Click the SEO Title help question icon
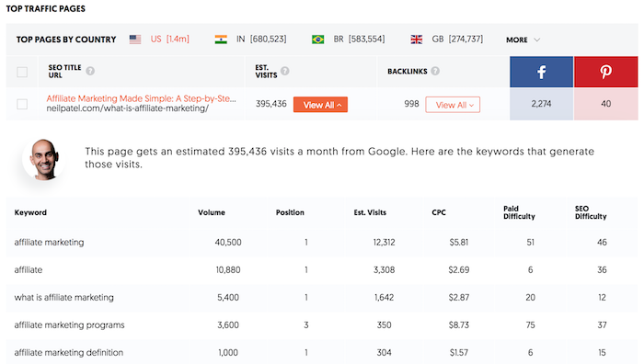Viewport: 644px width, 364px height. click(x=90, y=71)
